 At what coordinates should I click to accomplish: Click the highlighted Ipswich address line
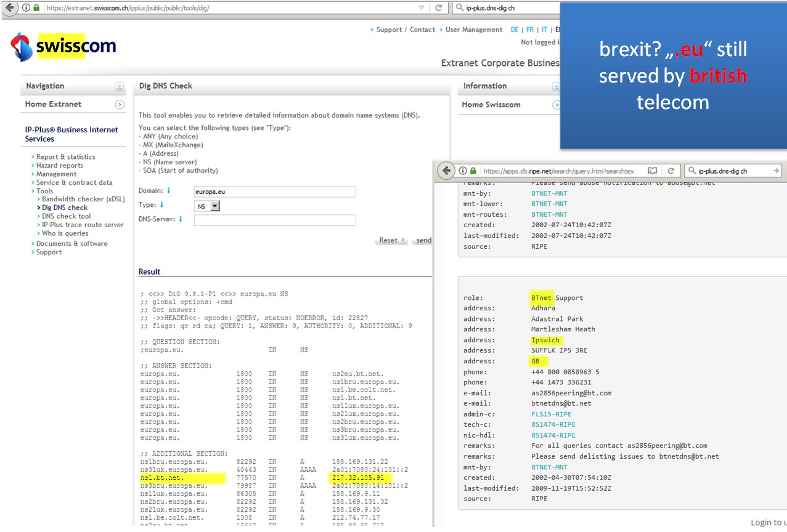point(546,340)
